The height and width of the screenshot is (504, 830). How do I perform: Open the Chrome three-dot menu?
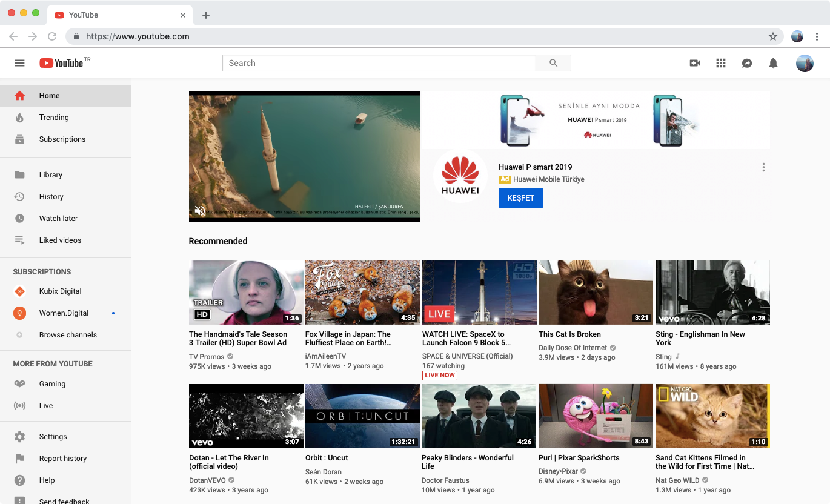(817, 36)
